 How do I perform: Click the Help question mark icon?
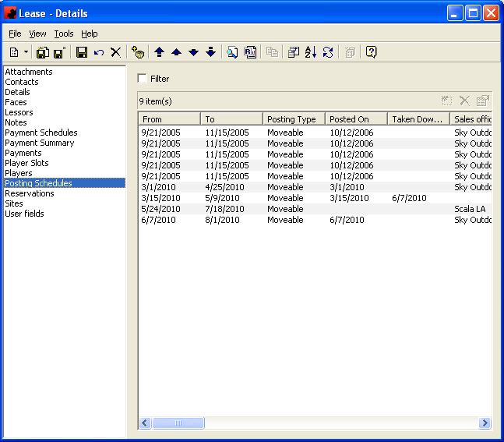[x=372, y=52]
